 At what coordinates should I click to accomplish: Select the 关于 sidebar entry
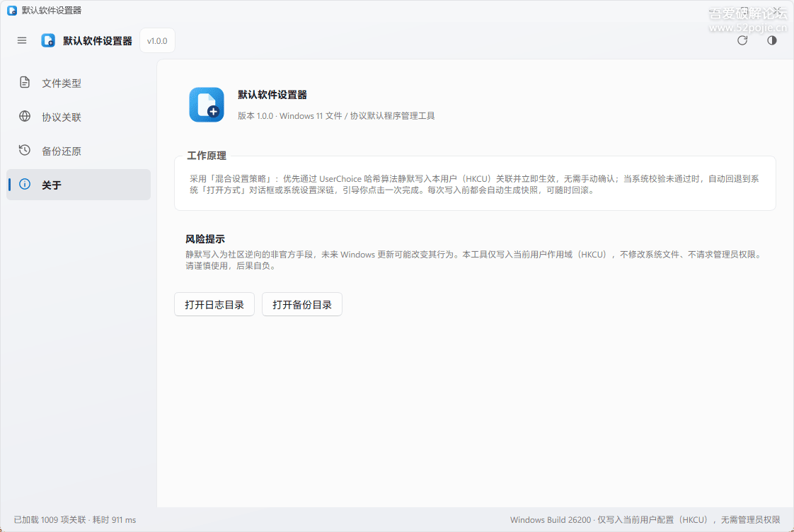tap(79, 185)
